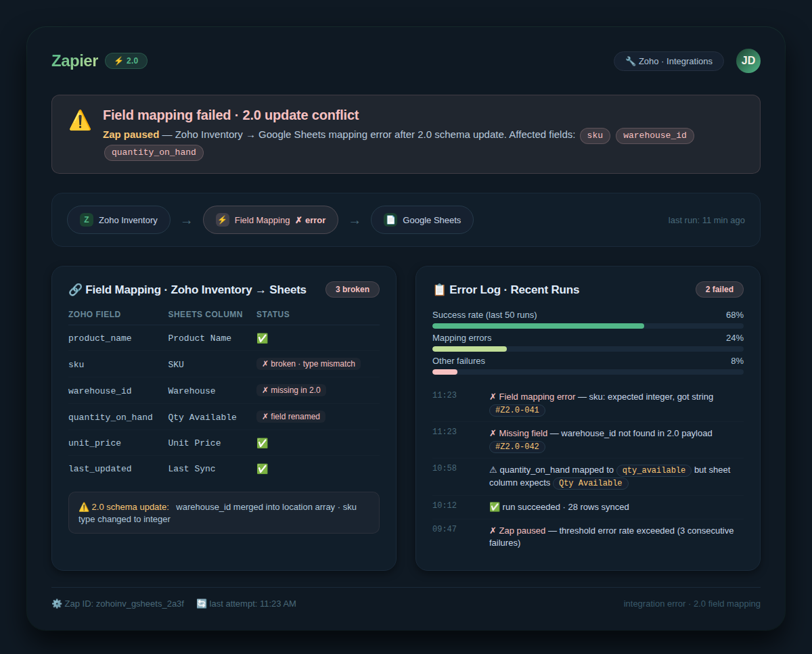This screenshot has width=812, height=654.
Task: Click the warning triangle icon in alert banner
Action: (80, 120)
